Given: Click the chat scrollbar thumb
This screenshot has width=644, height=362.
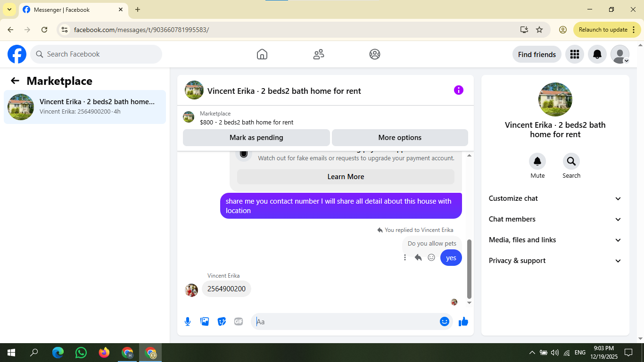Looking at the screenshot, I should (469, 269).
